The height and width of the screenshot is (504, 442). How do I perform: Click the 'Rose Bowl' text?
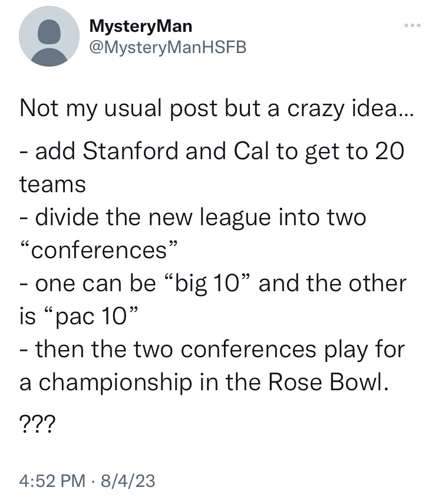pos(328,382)
